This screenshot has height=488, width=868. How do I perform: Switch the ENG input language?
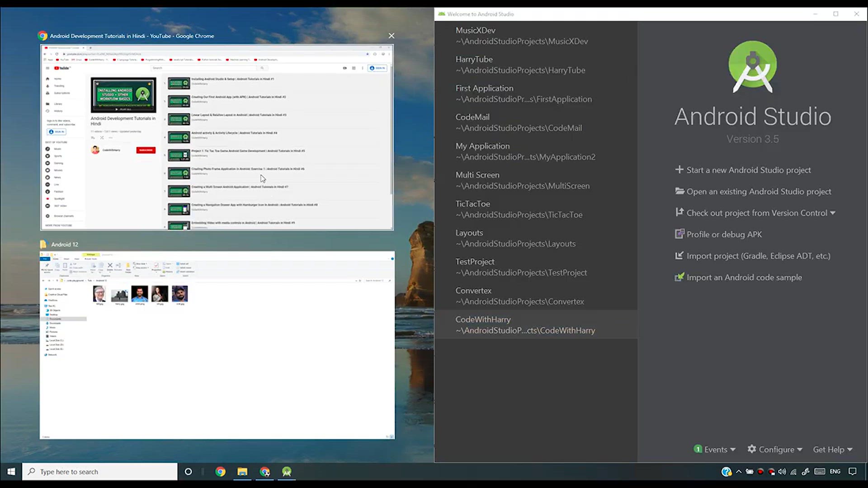pyautogui.click(x=835, y=471)
